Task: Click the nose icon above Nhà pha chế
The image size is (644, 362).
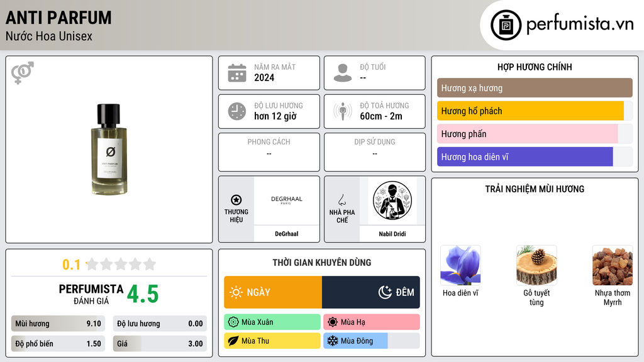Action: tap(341, 200)
